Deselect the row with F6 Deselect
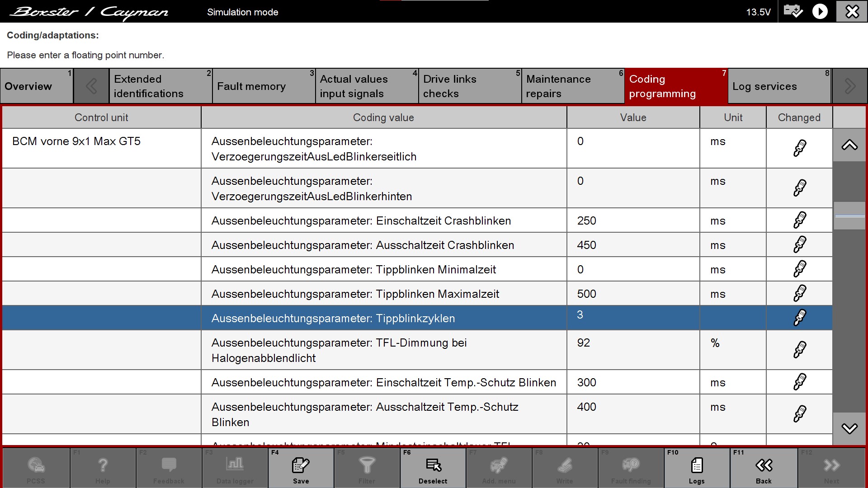The height and width of the screenshot is (488, 868). click(x=433, y=468)
